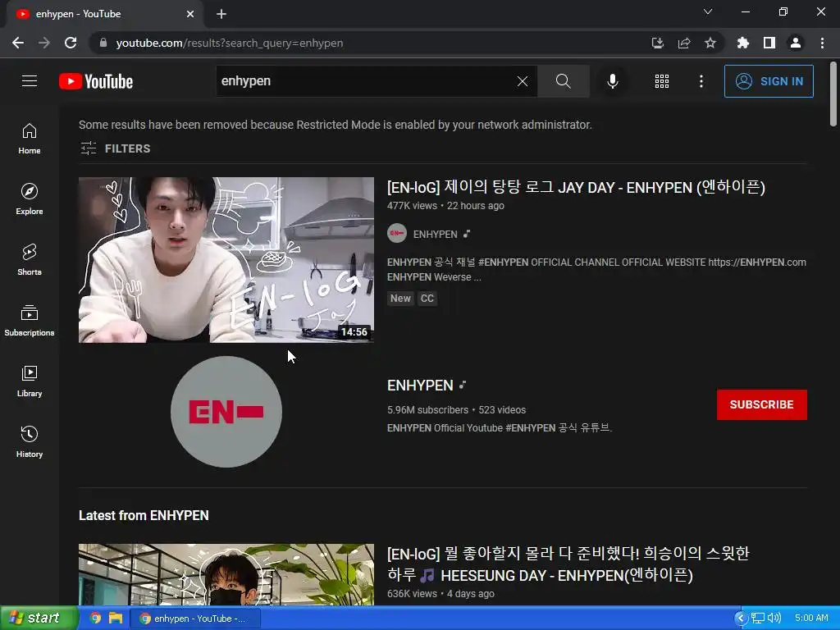Click the page vertical scrollbar thumb

(833, 94)
